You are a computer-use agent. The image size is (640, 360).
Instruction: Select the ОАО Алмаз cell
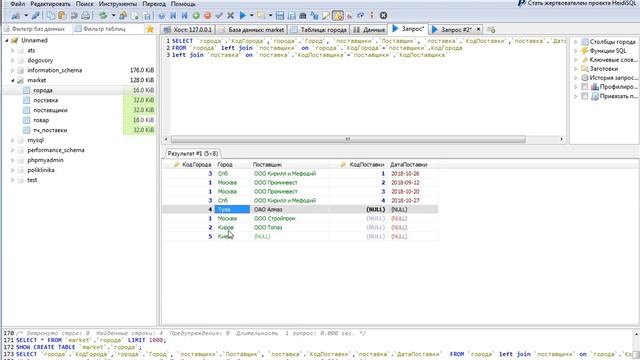[x=289, y=209]
